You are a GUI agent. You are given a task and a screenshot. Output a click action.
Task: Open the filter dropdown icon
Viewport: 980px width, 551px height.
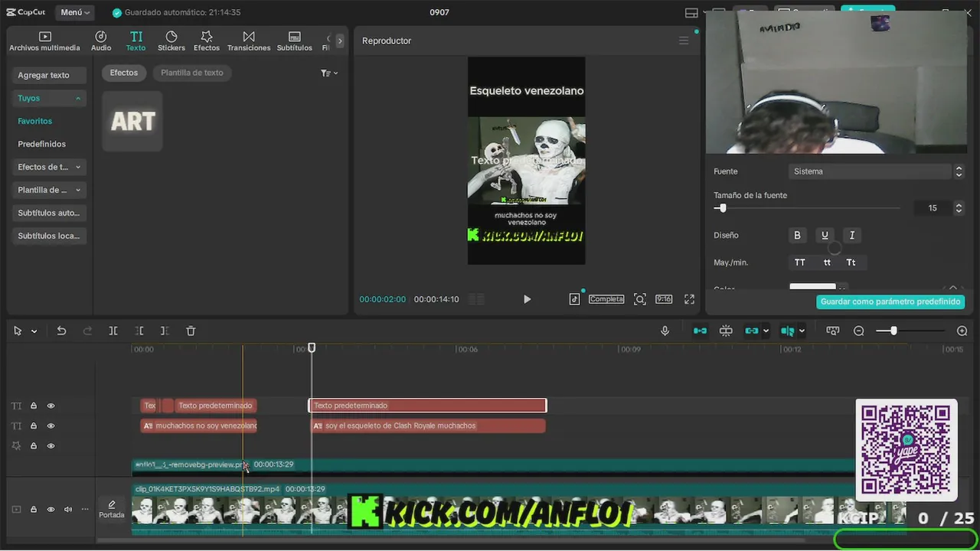coord(329,73)
